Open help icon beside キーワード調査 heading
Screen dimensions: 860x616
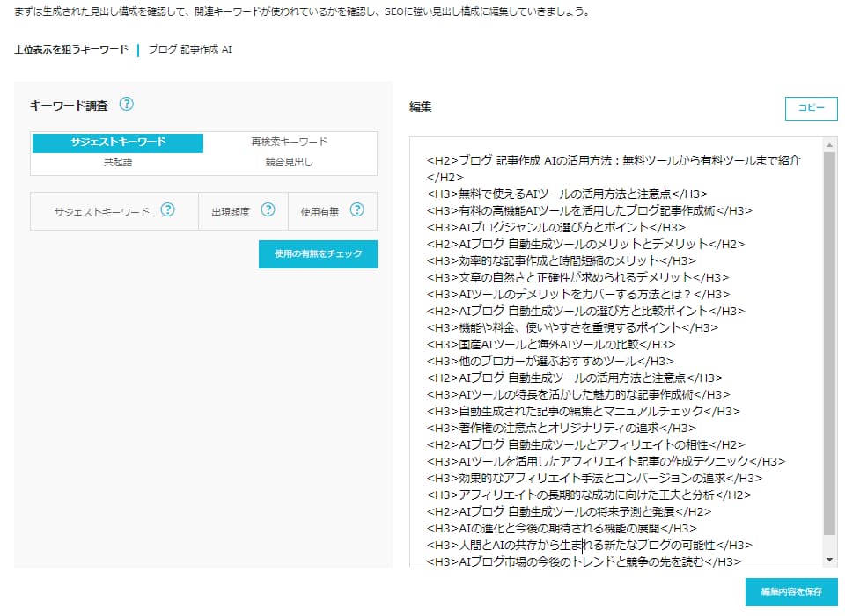click(x=126, y=104)
